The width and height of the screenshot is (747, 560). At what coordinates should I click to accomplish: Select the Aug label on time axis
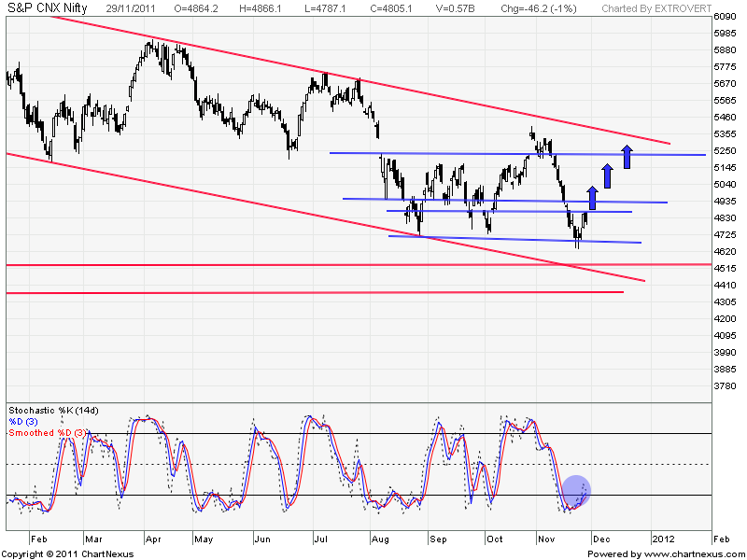[x=381, y=539]
